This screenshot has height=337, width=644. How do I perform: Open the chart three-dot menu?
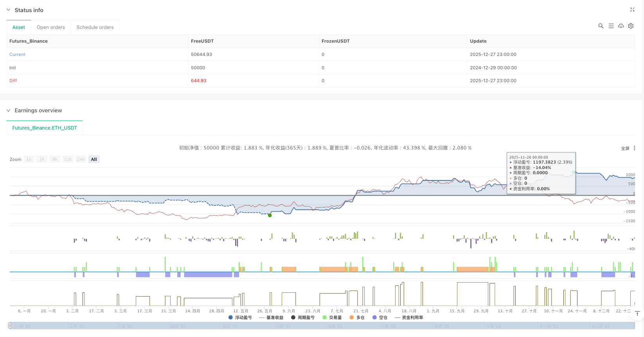click(x=635, y=148)
